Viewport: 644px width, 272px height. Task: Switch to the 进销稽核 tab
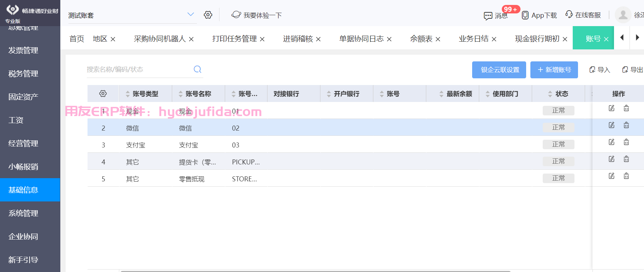pos(298,39)
